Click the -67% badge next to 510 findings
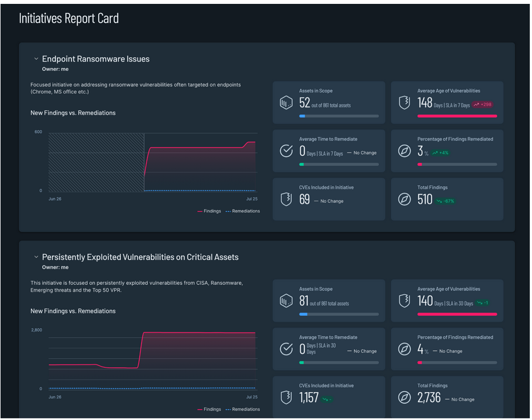Viewport: 532px width, 420px height. click(445, 201)
